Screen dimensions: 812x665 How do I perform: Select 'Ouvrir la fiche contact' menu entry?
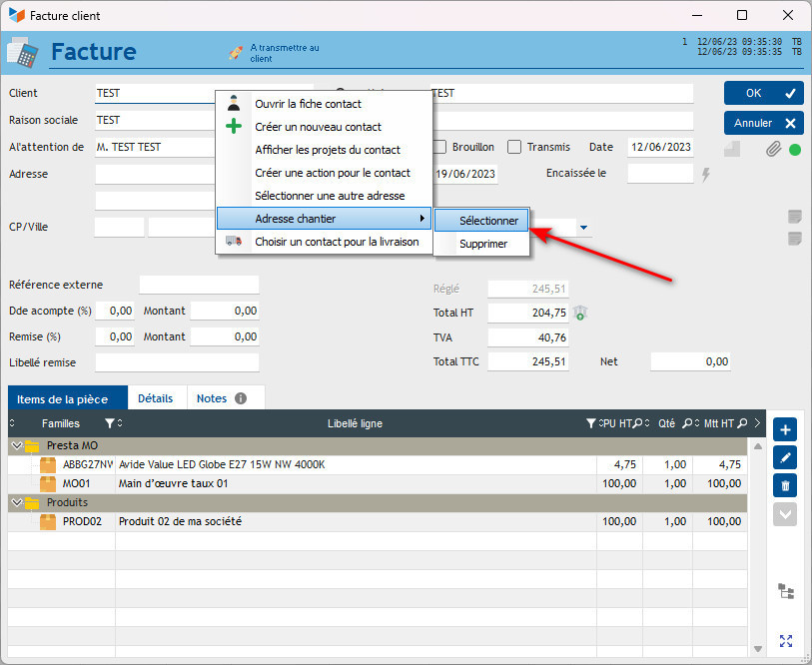coord(308,104)
